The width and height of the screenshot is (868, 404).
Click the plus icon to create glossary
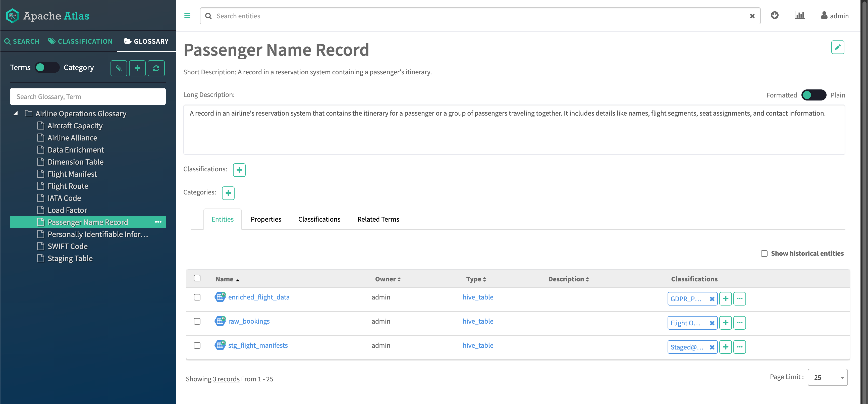pos(137,68)
